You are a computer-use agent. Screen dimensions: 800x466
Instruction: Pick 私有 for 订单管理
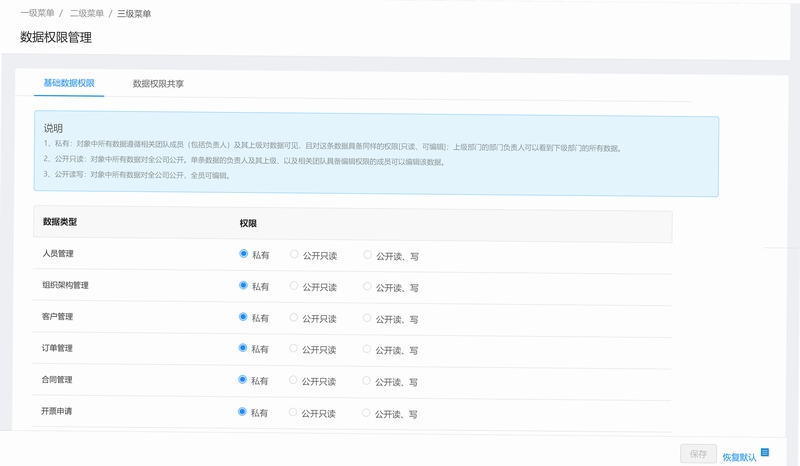(x=243, y=348)
